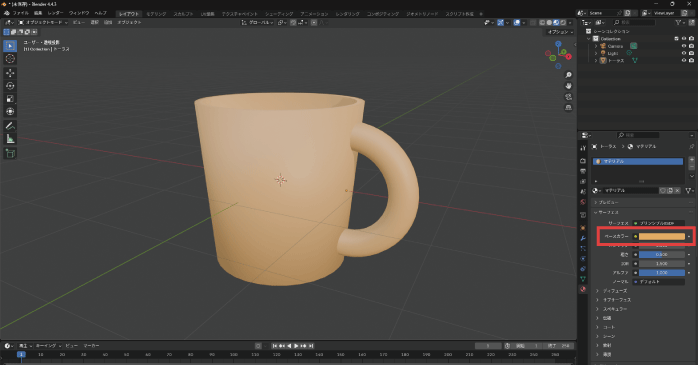The image size is (698, 365).
Task: Select the Measure ruler tool
Action: point(10,139)
